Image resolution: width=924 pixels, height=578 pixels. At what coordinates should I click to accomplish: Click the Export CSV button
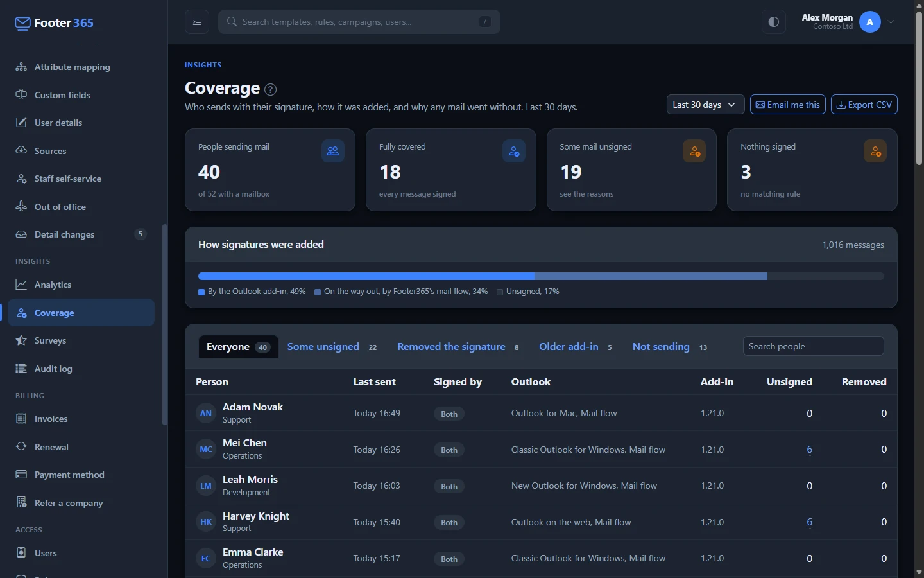coord(864,105)
